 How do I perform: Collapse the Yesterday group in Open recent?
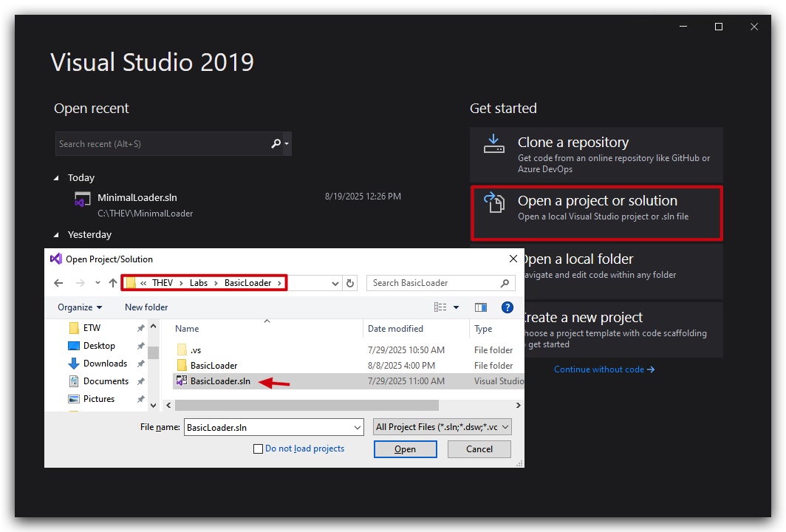click(x=56, y=235)
